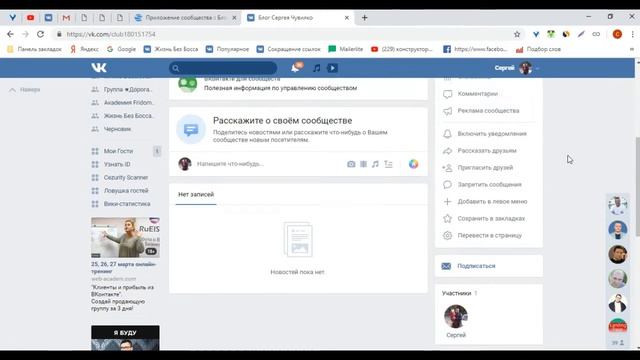Open the Сергей profile dropdown menu
The width and height of the screenshot is (640, 360).
coord(517,68)
